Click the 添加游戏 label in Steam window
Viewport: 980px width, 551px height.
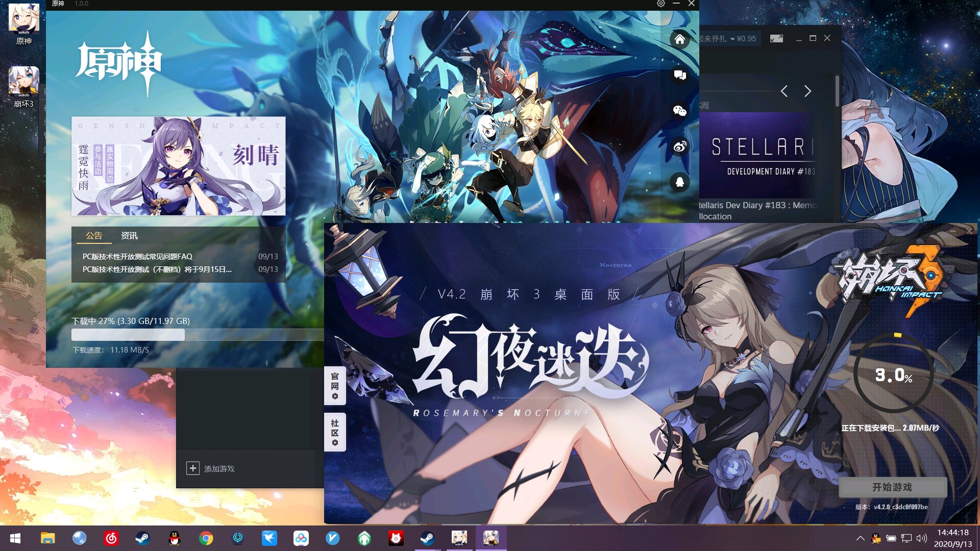point(219,469)
